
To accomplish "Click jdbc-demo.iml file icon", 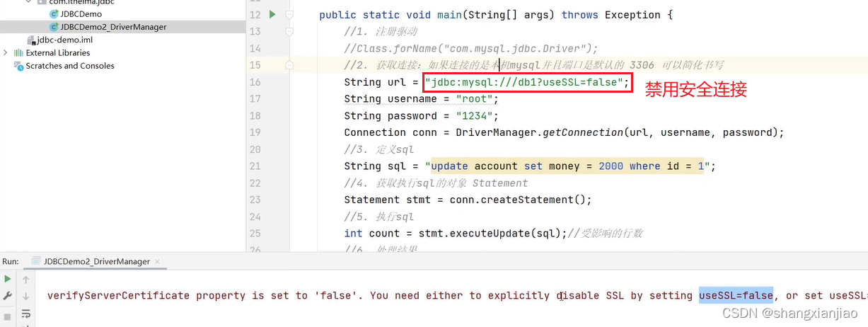I will point(31,40).
